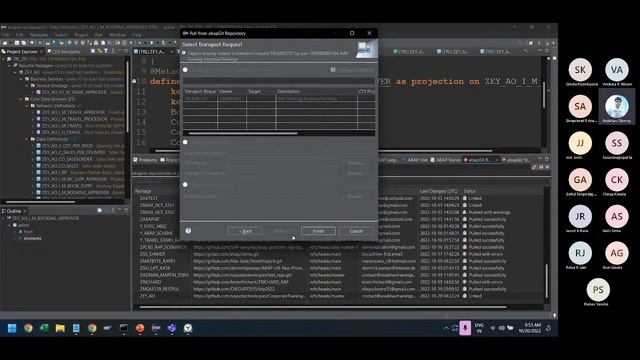Open the Navigate menu in Eclipse
Viewport: 640px width, 360px height.
[x=39, y=35]
